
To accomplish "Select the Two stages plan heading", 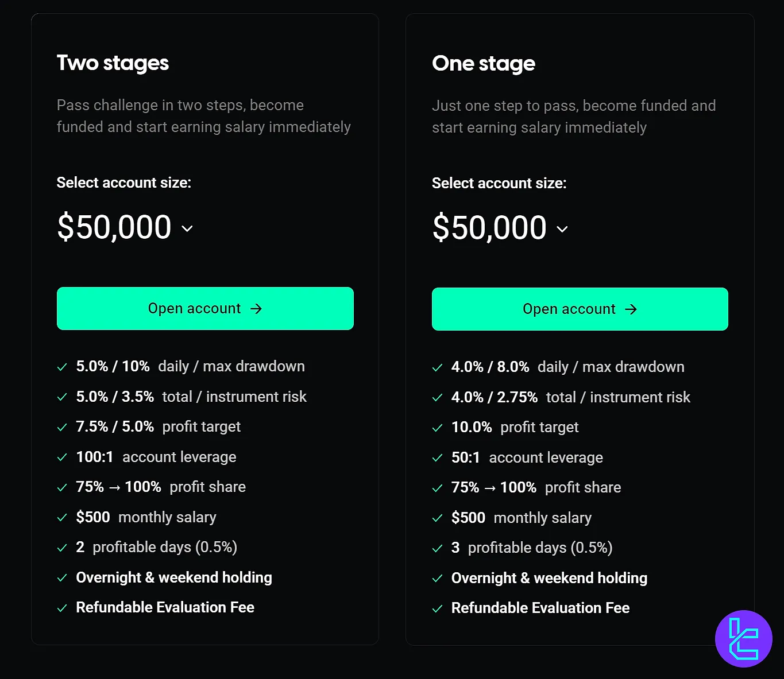I will click(x=113, y=63).
